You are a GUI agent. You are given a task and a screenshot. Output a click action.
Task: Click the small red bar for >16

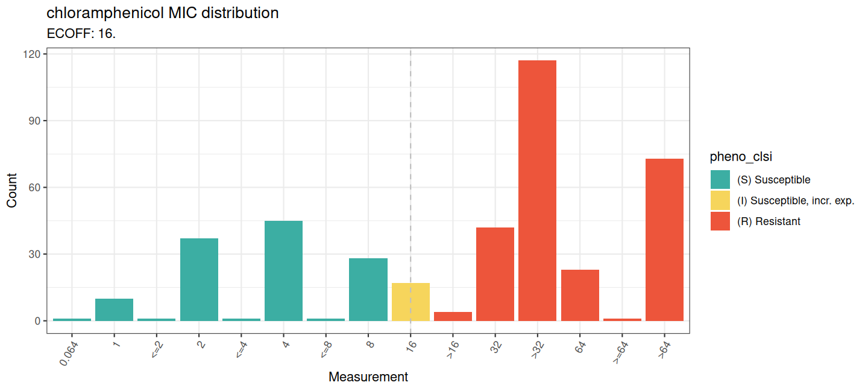[x=453, y=316]
